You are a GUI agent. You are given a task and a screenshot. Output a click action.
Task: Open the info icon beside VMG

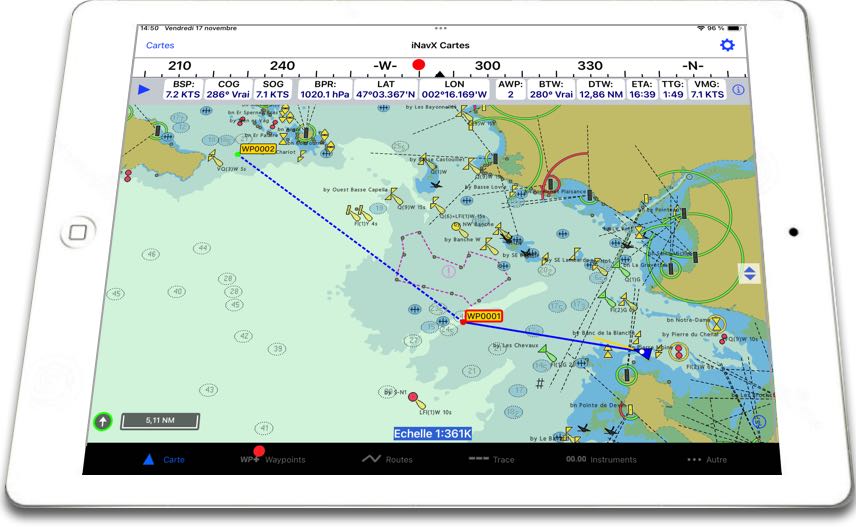pos(739,90)
